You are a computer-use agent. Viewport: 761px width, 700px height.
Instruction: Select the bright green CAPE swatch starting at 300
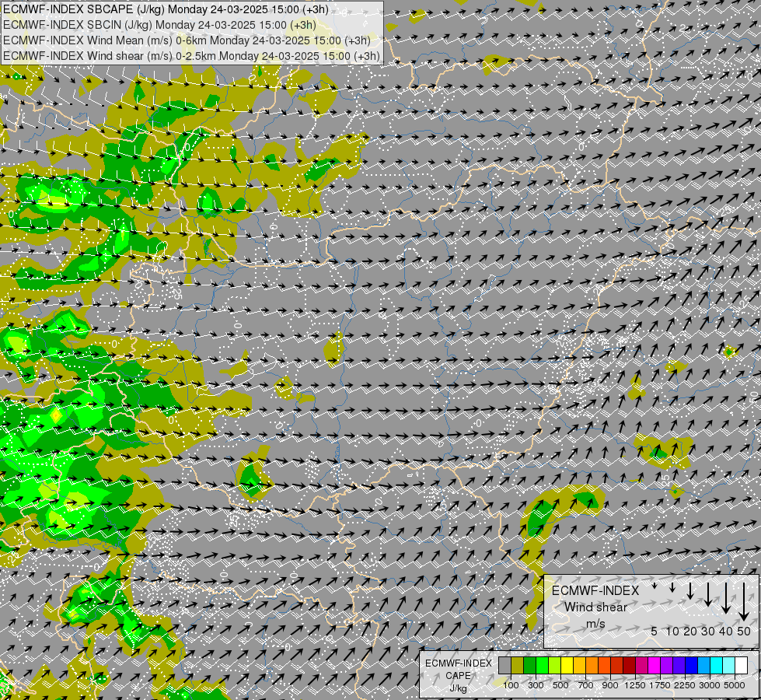[542, 666]
